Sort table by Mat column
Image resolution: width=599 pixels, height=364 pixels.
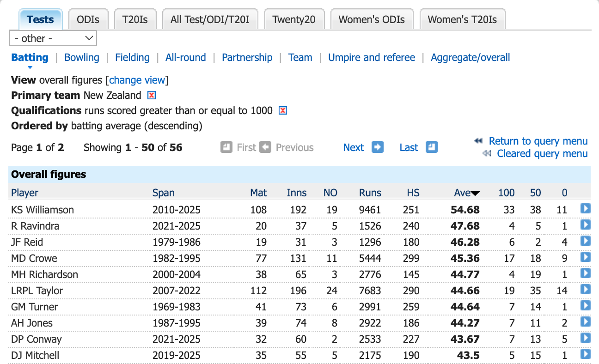coord(259,193)
